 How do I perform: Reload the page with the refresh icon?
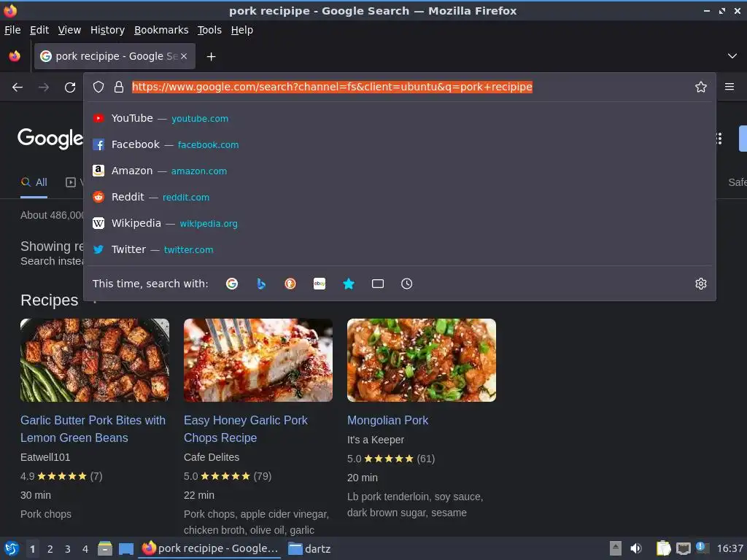point(70,87)
